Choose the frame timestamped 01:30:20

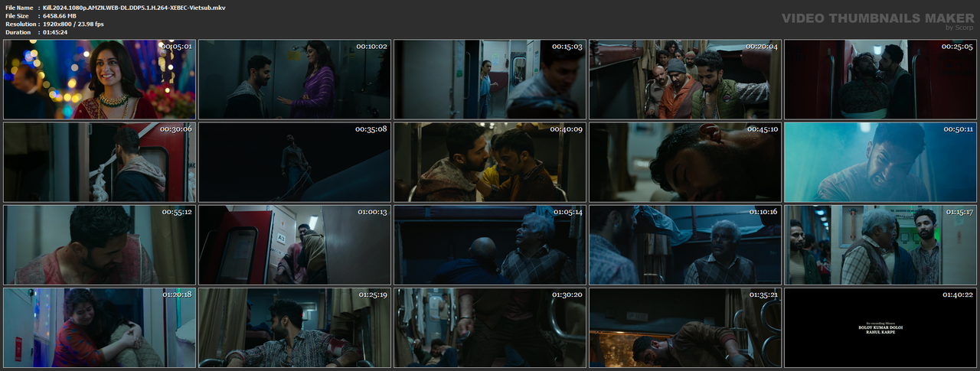490,327
